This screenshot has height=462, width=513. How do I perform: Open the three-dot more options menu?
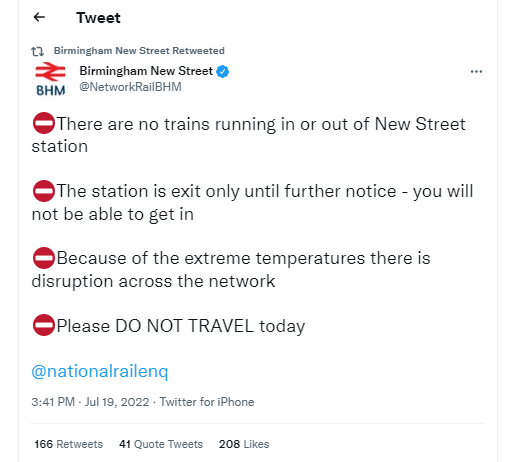click(x=476, y=71)
